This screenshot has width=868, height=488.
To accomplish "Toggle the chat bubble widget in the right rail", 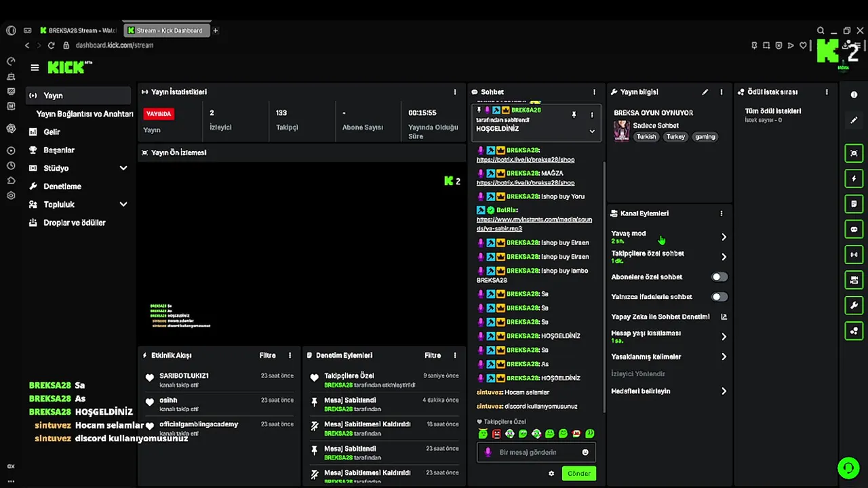I will (854, 229).
